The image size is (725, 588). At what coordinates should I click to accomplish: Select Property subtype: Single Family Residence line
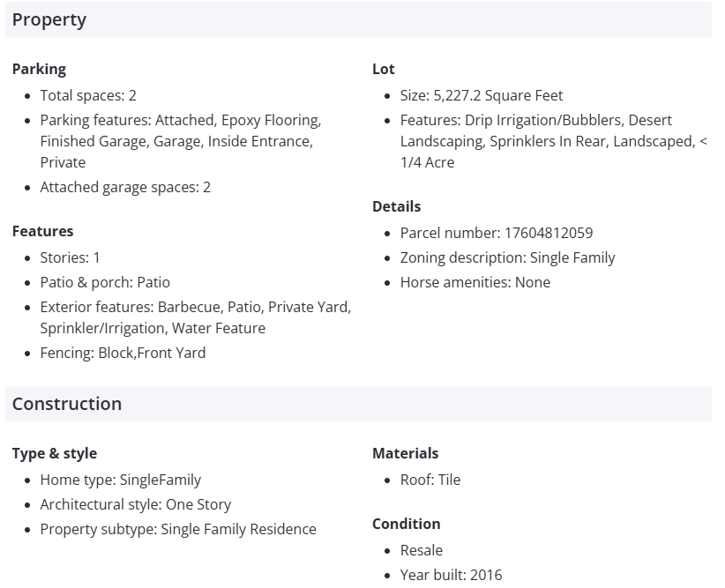[177, 529]
